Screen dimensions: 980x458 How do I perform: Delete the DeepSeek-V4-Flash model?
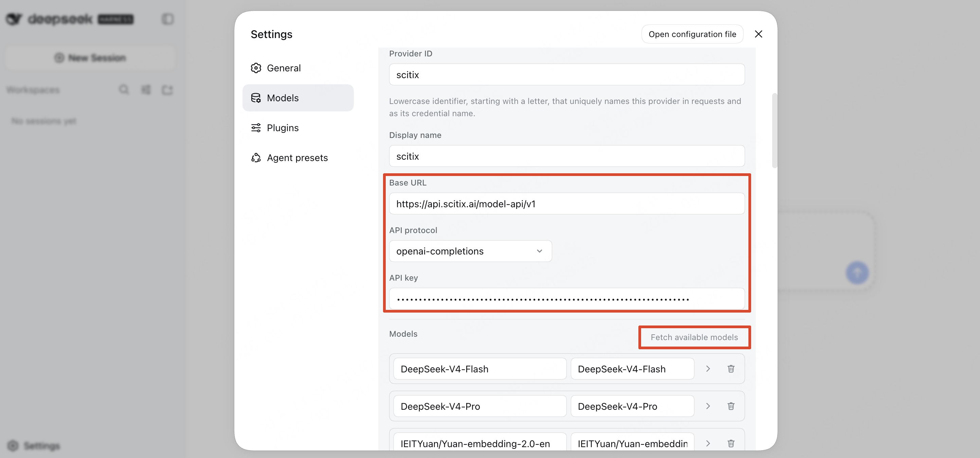pyautogui.click(x=731, y=369)
